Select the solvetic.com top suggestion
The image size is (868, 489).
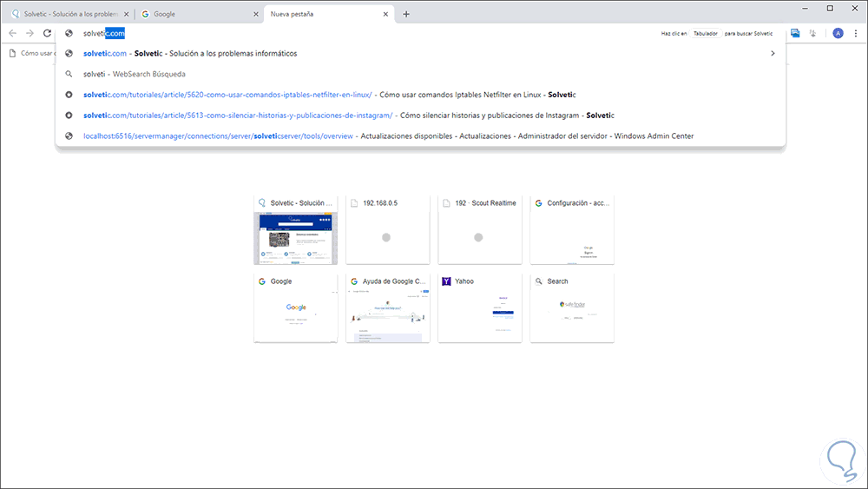click(421, 54)
